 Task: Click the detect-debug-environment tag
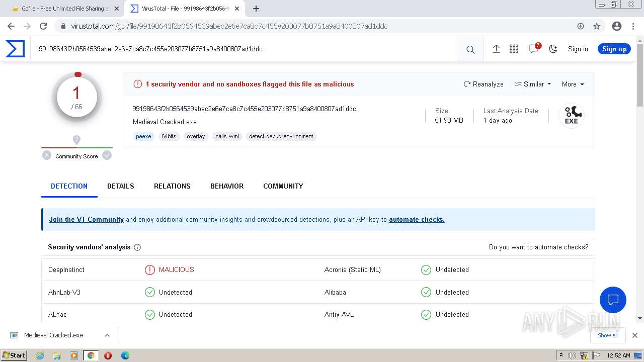(x=281, y=136)
